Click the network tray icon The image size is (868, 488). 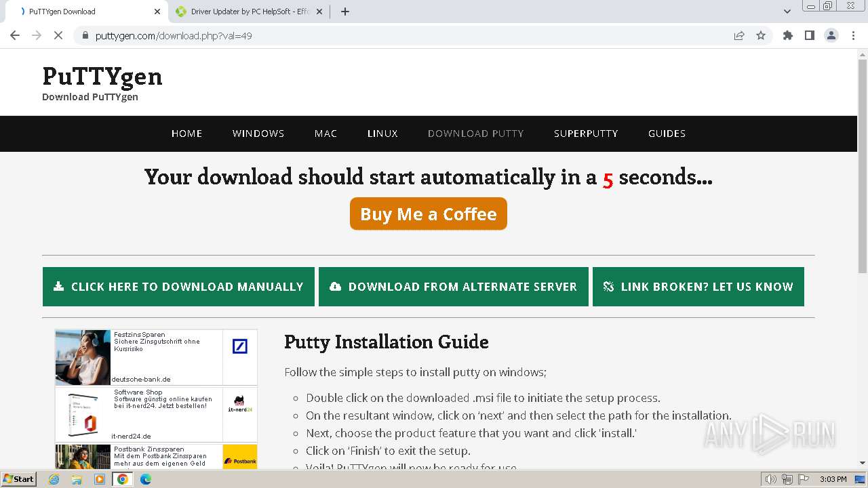[x=787, y=479]
